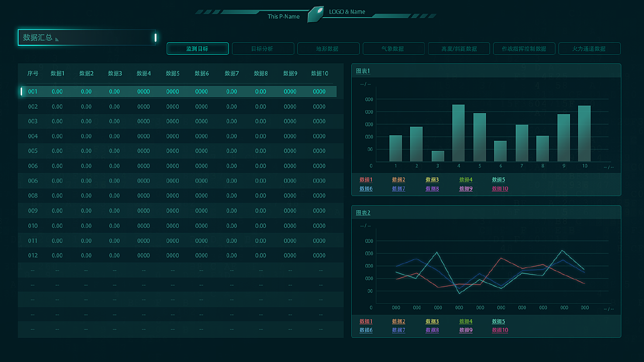Click the 图表2 panel title
Screen dimensions: 644x362
(363, 213)
